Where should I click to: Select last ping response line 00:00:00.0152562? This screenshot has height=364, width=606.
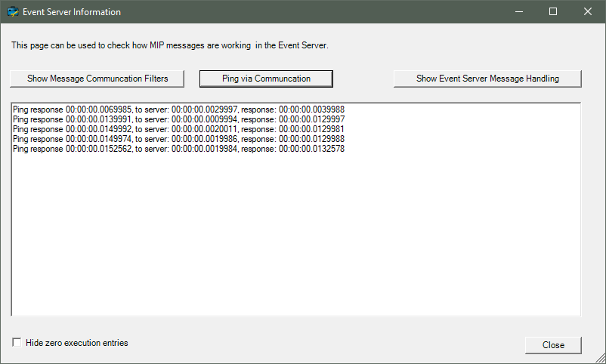(178, 149)
